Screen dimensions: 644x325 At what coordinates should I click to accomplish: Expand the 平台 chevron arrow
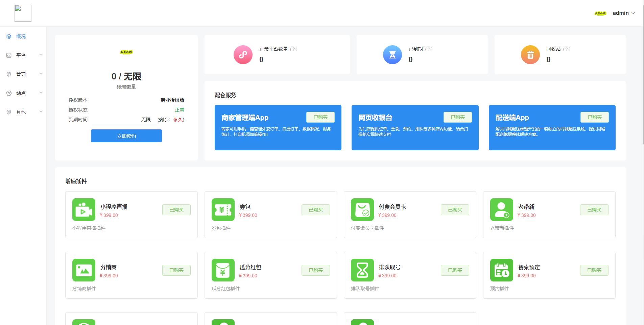click(41, 55)
